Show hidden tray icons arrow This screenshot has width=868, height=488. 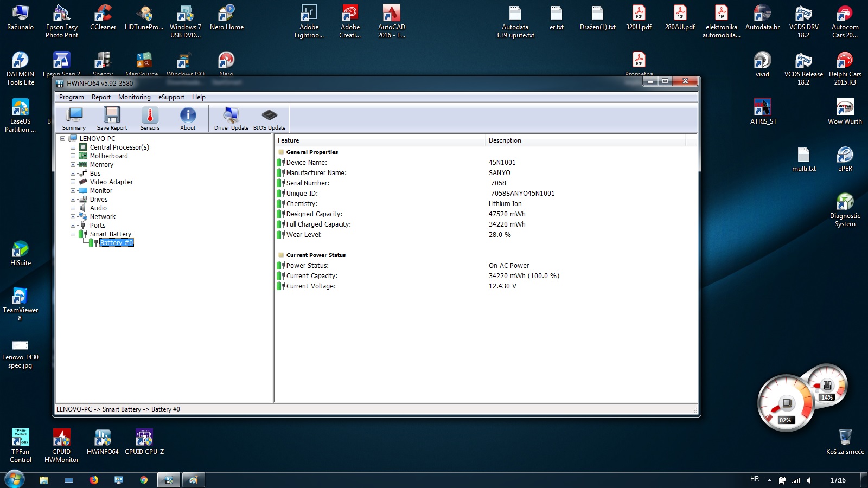(x=769, y=480)
